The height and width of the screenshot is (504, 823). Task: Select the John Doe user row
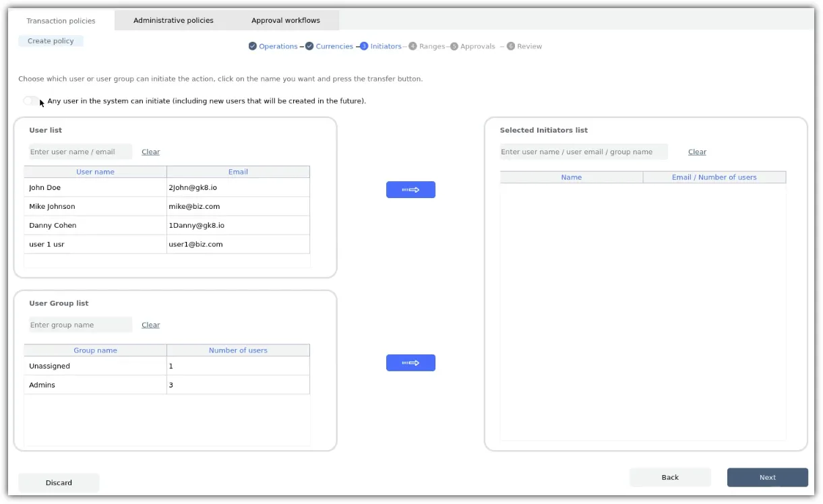[x=167, y=187]
